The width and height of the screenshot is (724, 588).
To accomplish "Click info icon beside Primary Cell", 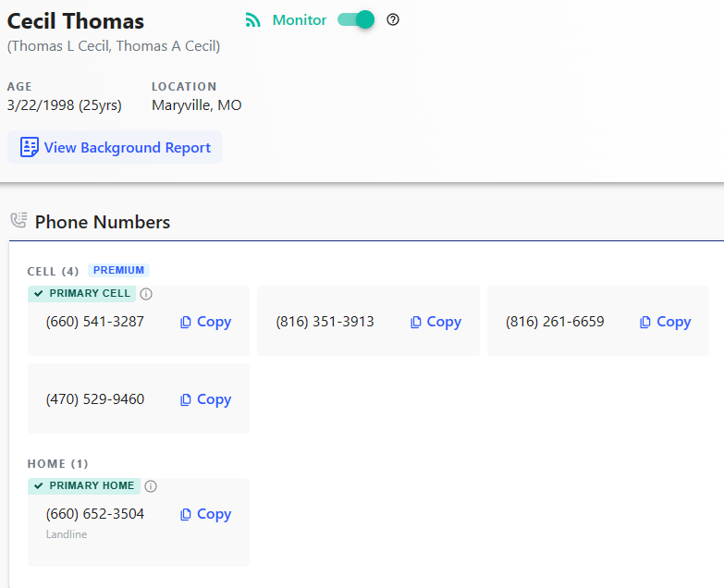I will [146, 294].
